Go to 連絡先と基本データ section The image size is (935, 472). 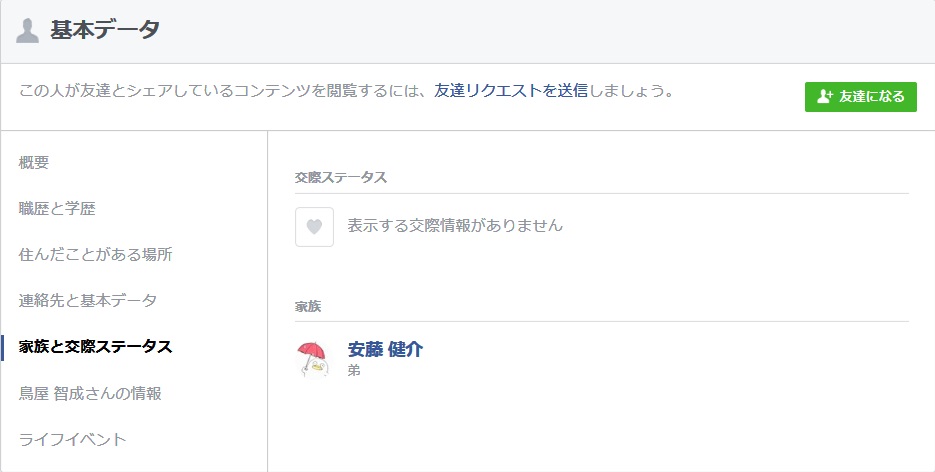(88, 300)
